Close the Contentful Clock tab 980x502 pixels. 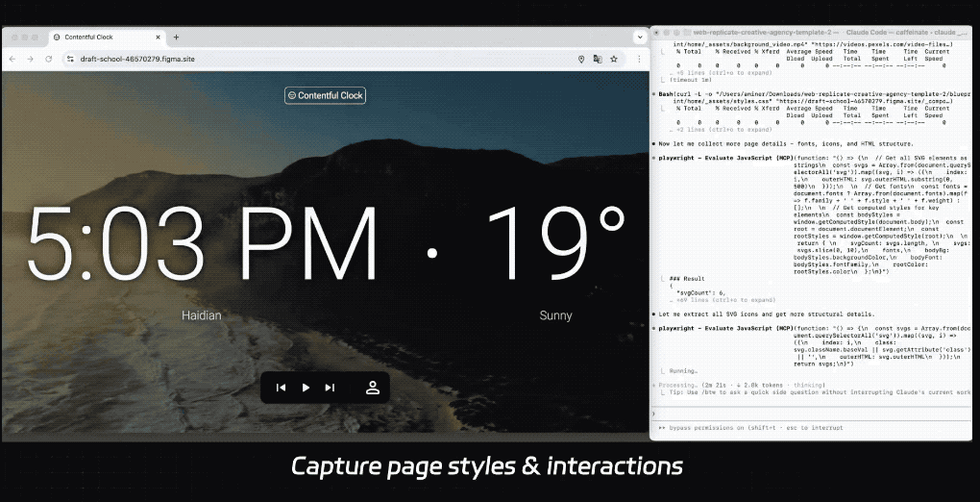(159, 37)
